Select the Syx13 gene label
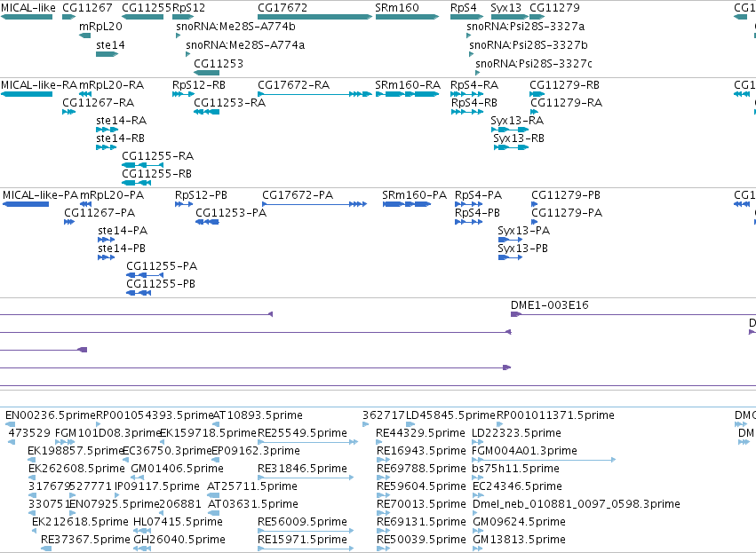756x553 pixels. point(505,8)
